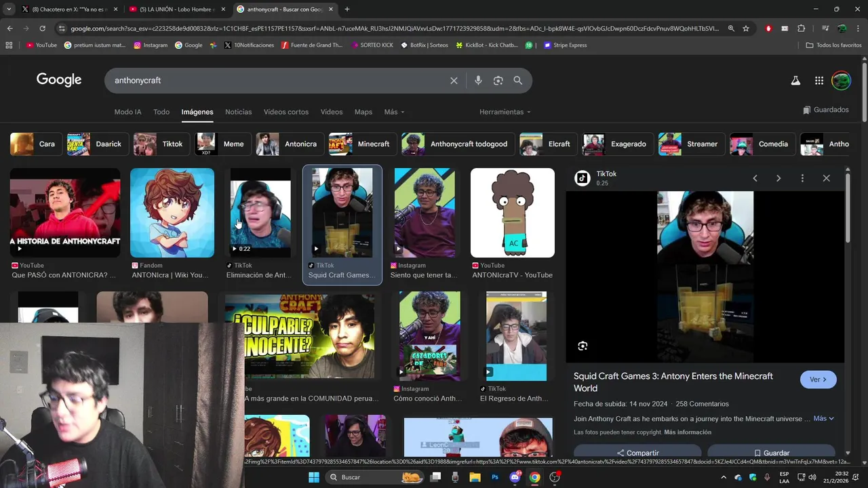The image size is (868, 488).
Task: Search inside preview image with Lens
Action: click(583, 346)
